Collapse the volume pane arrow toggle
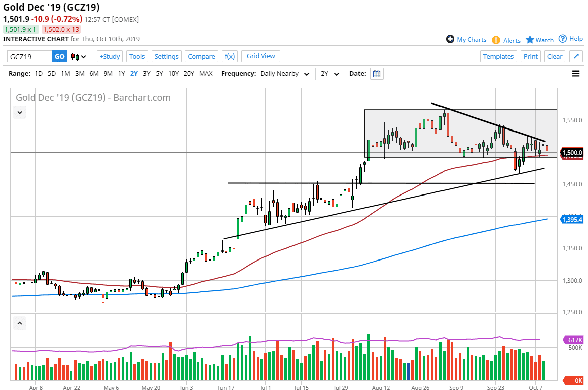Image resolution: width=588 pixels, height=390 pixels. tap(20, 323)
